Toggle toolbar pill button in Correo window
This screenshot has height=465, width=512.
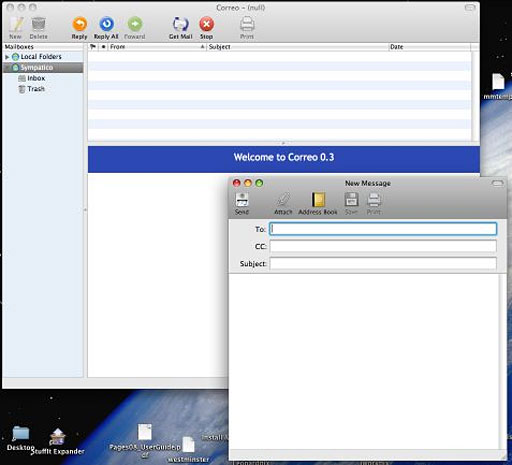coord(470,7)
